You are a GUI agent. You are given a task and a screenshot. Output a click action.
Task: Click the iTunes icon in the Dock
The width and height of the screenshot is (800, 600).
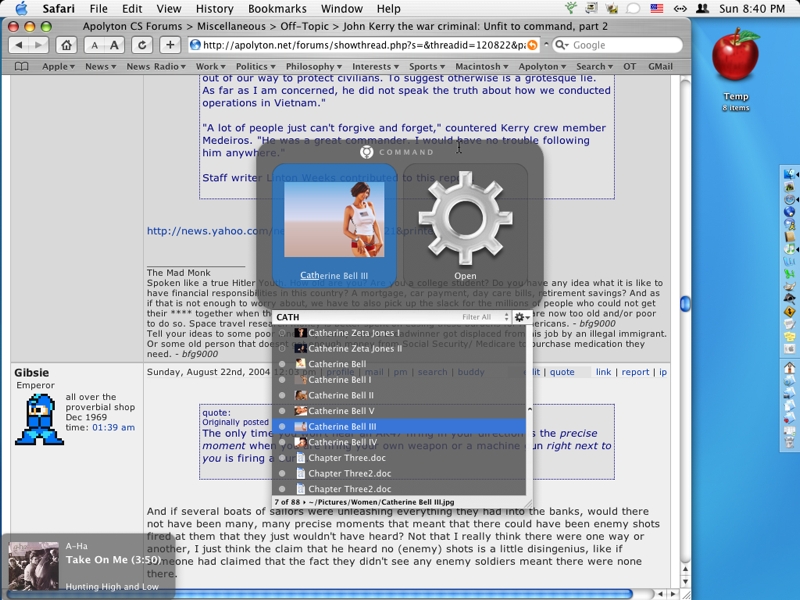click(x=789, y=247)
